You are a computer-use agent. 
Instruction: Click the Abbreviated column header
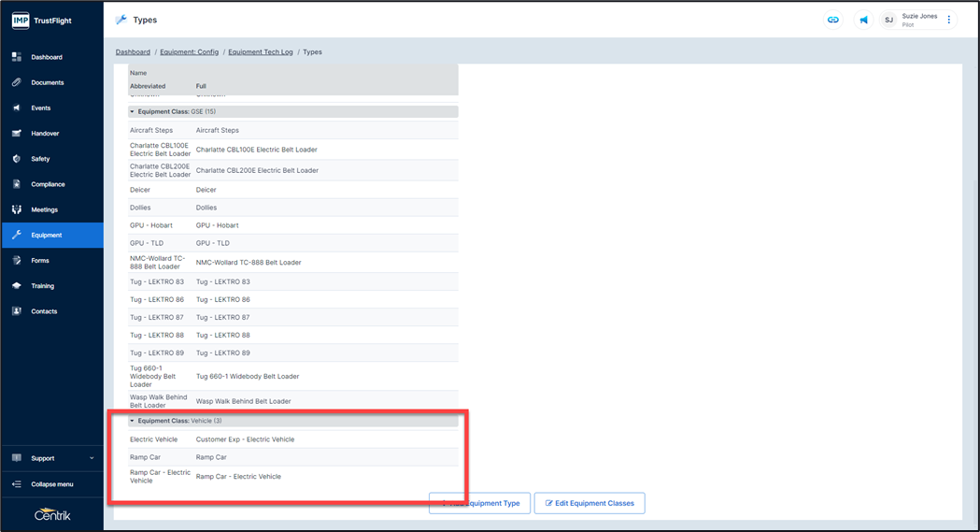[148, 86]
